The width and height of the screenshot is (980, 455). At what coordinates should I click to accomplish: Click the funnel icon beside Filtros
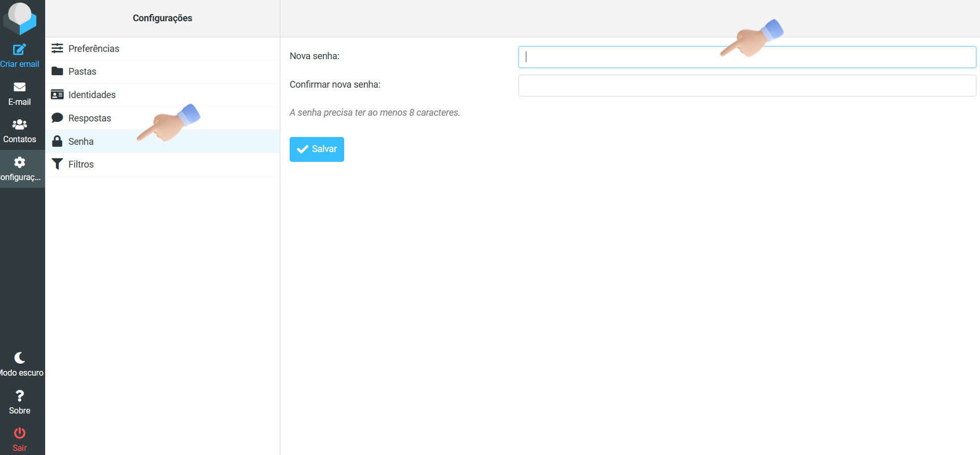pos(58,164)
